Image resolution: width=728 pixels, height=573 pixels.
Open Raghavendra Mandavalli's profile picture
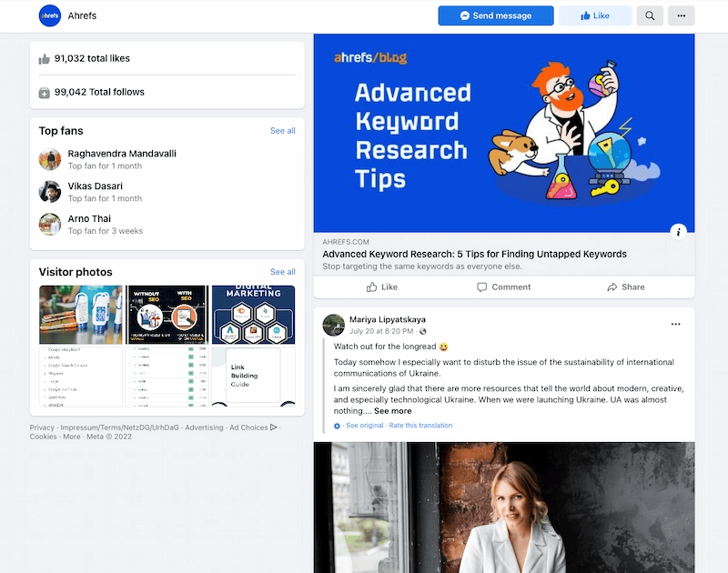coord(50,159)
